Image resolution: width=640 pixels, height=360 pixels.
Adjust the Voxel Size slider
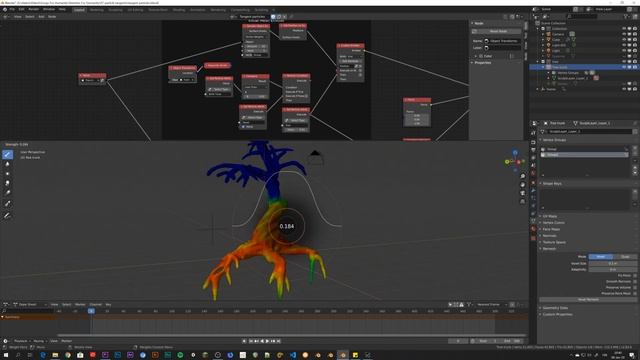[613, 264]
